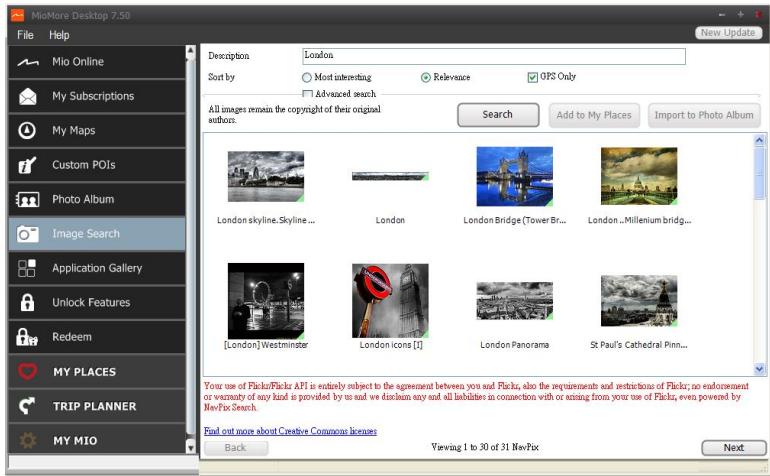Click the TRIP PLANNER label
The image size is (770, 476).
[95, 406]
